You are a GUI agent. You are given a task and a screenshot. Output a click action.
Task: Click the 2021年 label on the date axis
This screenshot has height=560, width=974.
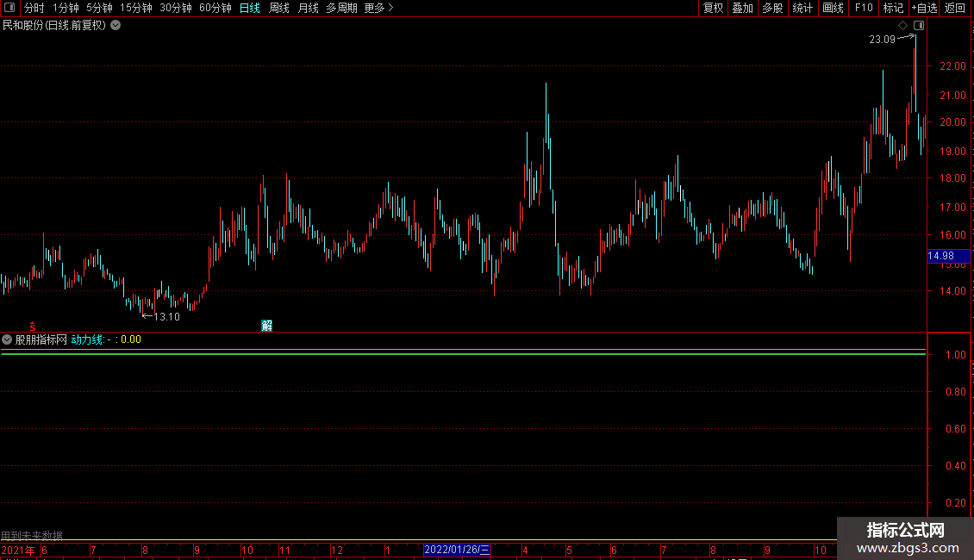[18, 550]
